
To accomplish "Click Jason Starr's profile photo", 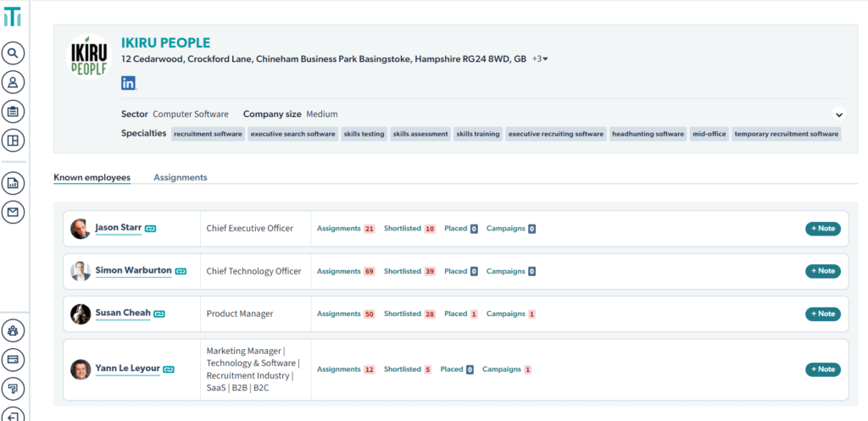I will pyautogui.click(x=81, y=229).
